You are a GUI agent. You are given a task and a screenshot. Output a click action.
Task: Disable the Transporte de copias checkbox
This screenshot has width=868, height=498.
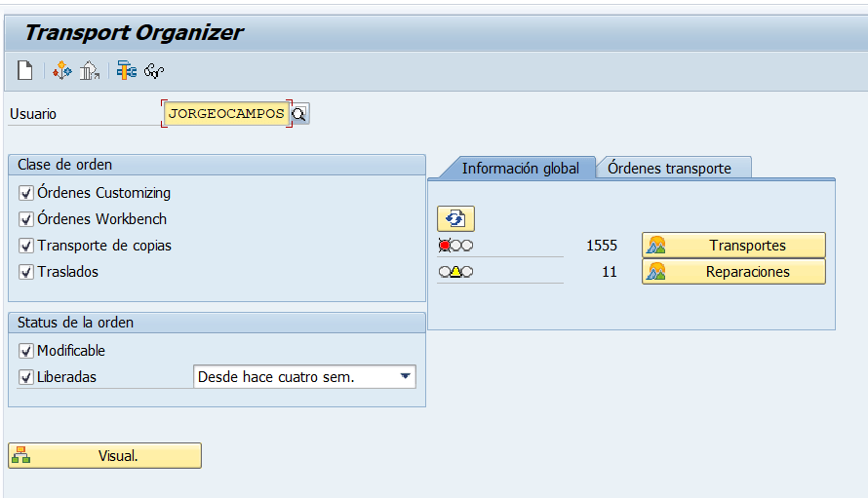26,246
